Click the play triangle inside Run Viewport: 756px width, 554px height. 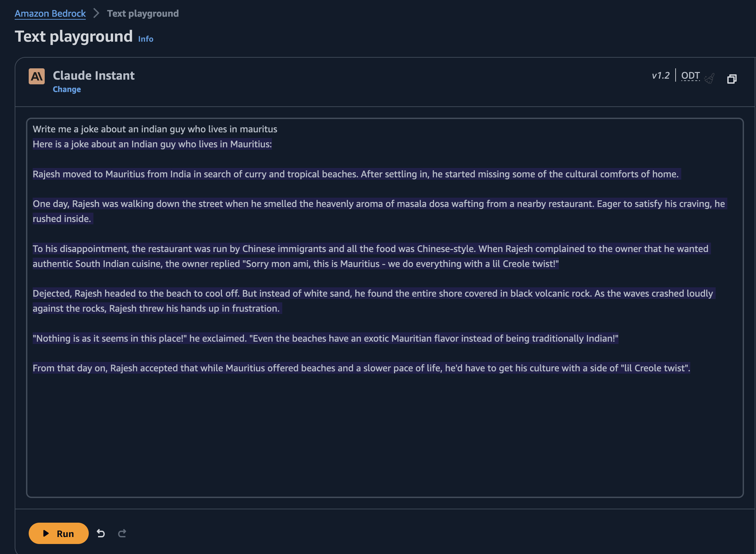click(x=46, y=533)
